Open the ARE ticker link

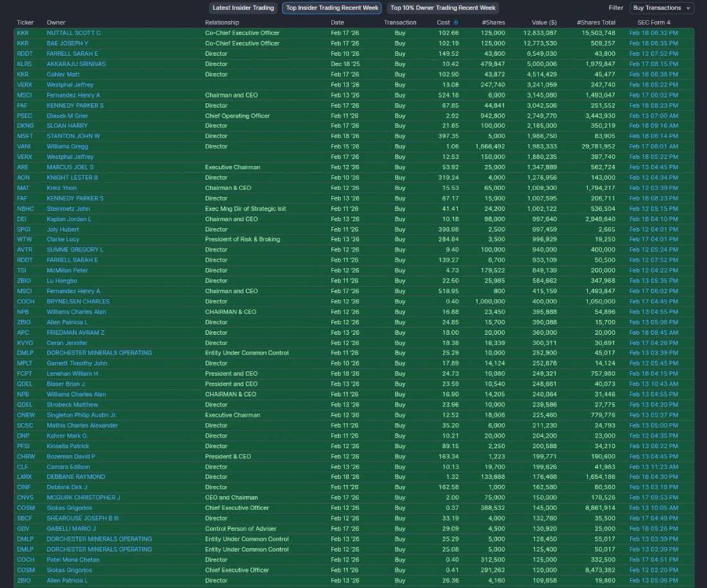click(22, 167)
